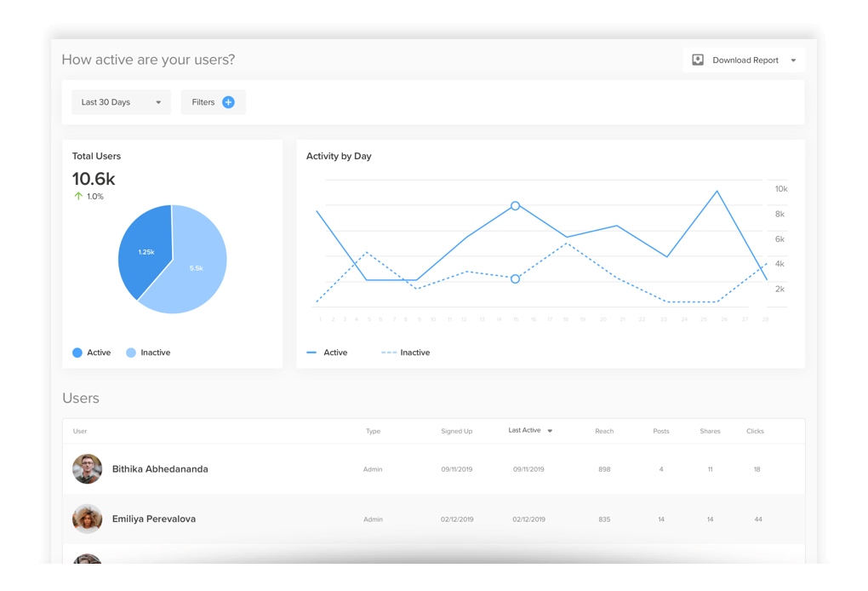Click the Inactive dashed line legend in Activity chart
This screenshot has height=591, width=868.
point(406,353)
